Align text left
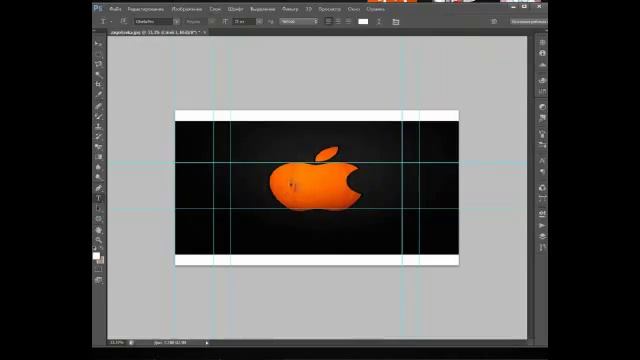Viewport: 640px width, 360px height. 329,21
